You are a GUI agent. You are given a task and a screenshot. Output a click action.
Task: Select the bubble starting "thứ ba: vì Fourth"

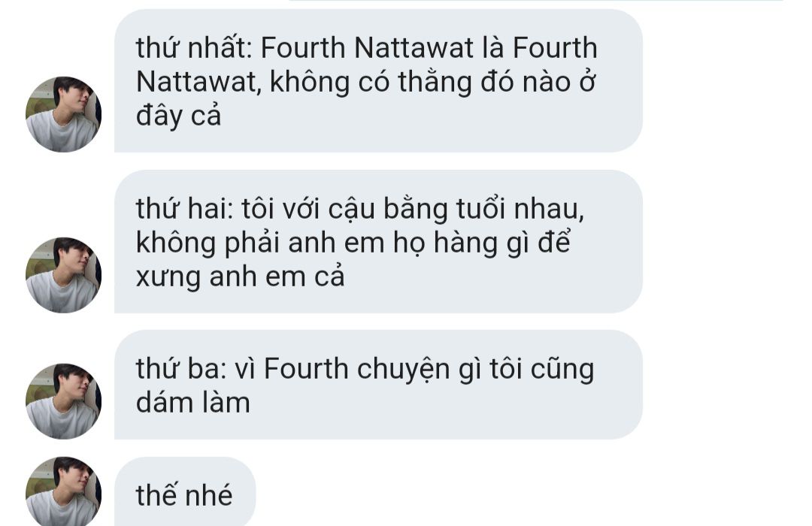pos(378,385)
